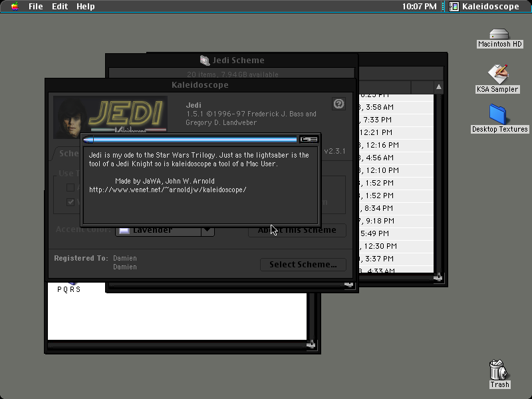
Task: Click the 1.5.1 ©1996-97 copyright text
Action: click(x=251, y=118)
